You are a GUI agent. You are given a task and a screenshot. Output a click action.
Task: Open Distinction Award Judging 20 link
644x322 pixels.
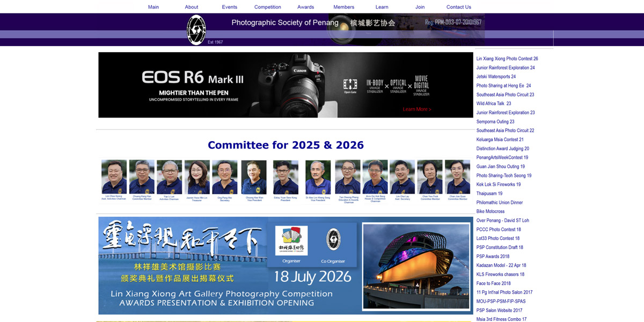coord(503,149)
